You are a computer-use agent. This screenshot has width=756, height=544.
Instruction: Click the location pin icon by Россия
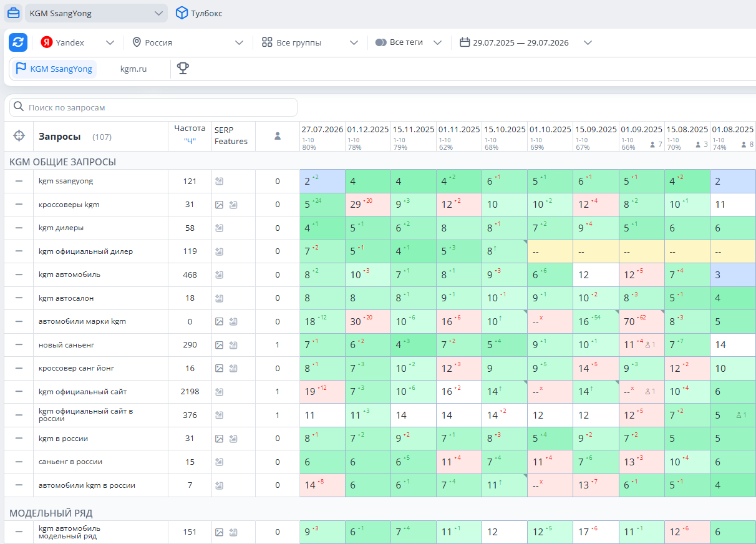point(137,42)
